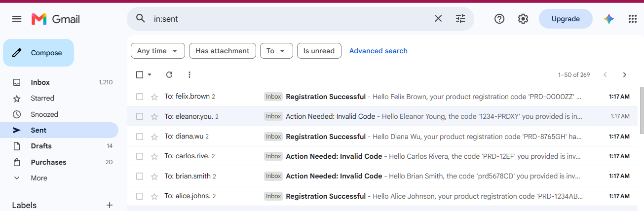Open Settings gear icon
Screen dimensions: 644x211
coord(523,19)
